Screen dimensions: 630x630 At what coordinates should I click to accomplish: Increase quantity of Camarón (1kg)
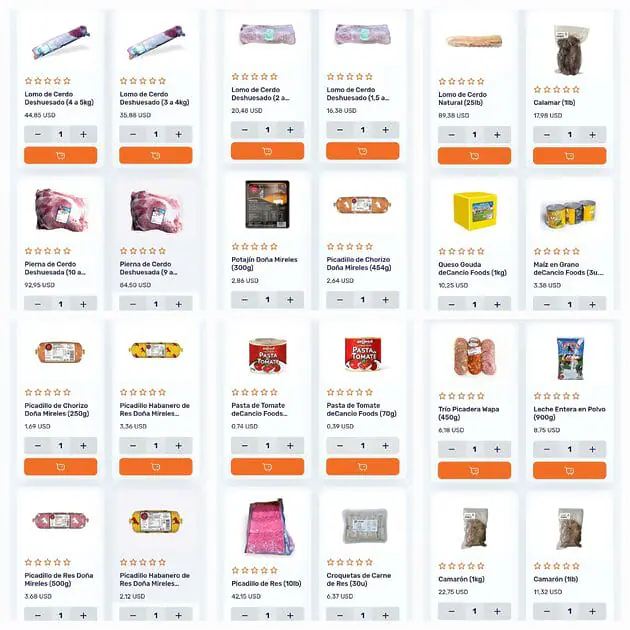[x=497, y=611]
